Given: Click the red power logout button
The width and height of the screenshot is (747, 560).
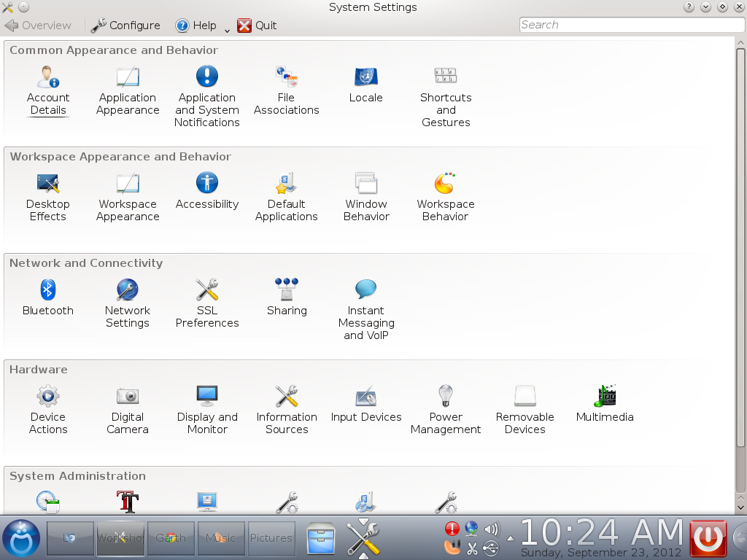Looking at the screenshot, I should point(708,538).
